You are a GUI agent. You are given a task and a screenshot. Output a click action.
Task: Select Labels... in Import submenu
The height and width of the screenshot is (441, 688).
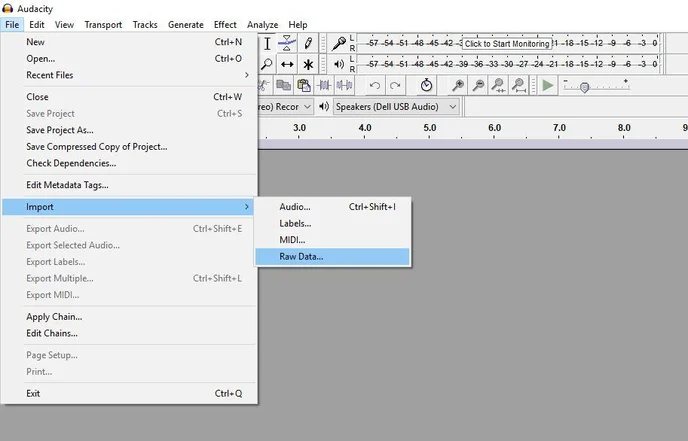[x=332, y=223]
